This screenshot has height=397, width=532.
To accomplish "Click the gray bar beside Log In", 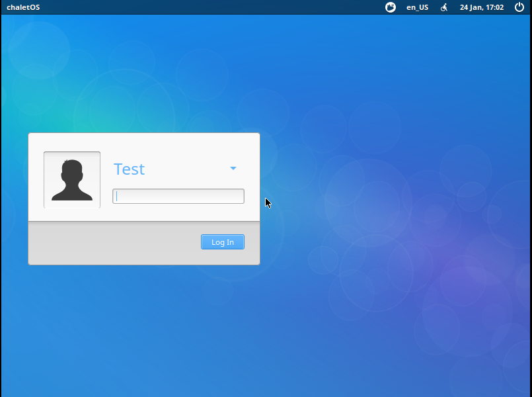I will pyautogui.click(x=112, y=243).
